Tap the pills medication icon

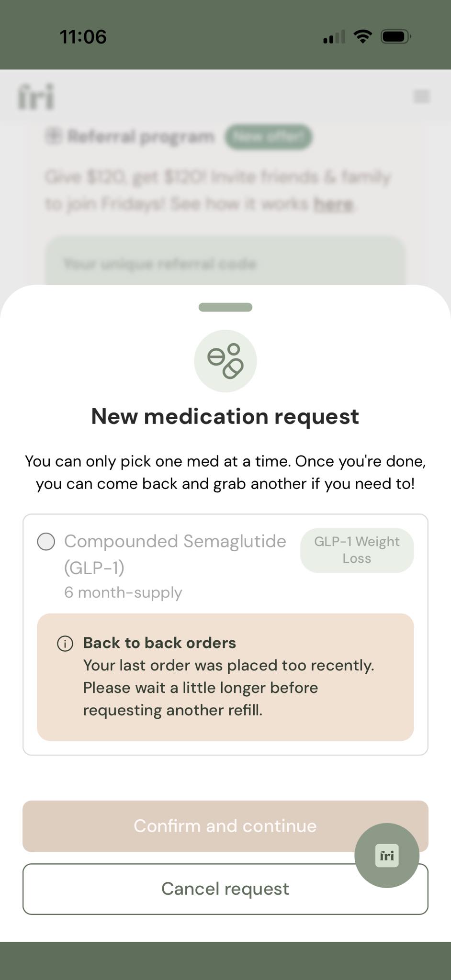(x=225, y=361)
